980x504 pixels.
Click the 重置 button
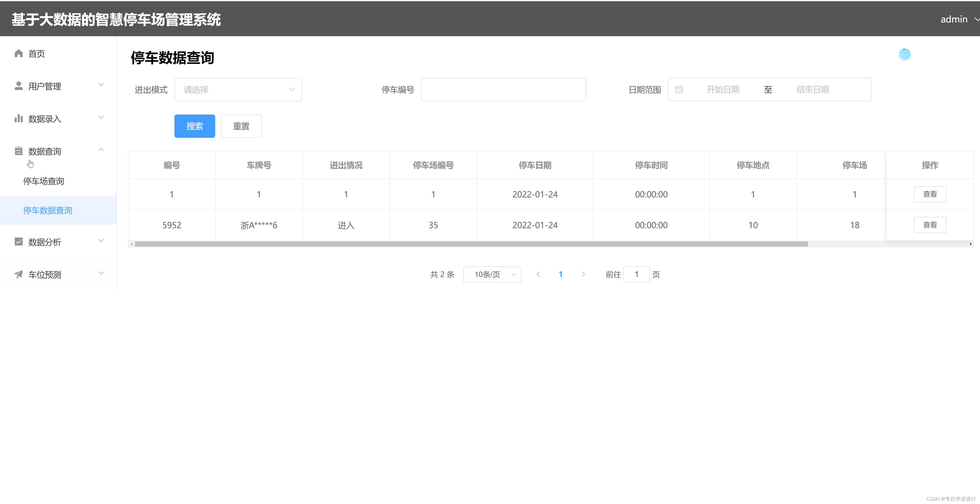[241, 126]
